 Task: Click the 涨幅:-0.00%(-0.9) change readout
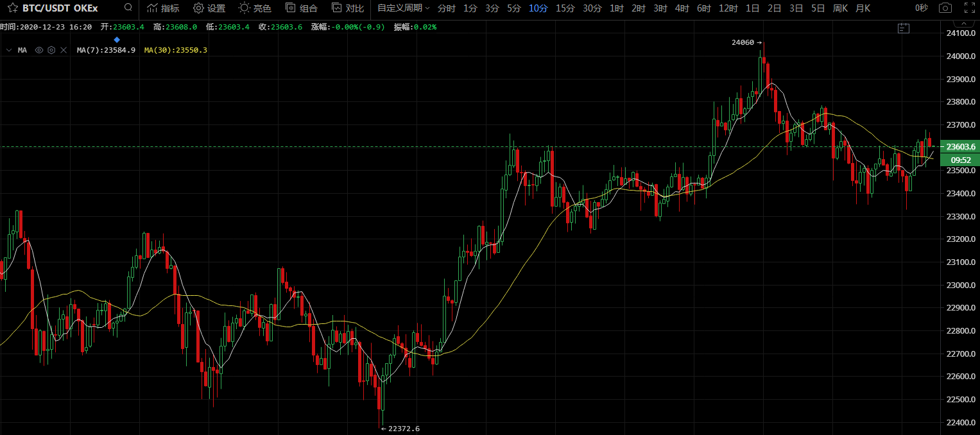point(348,27)
